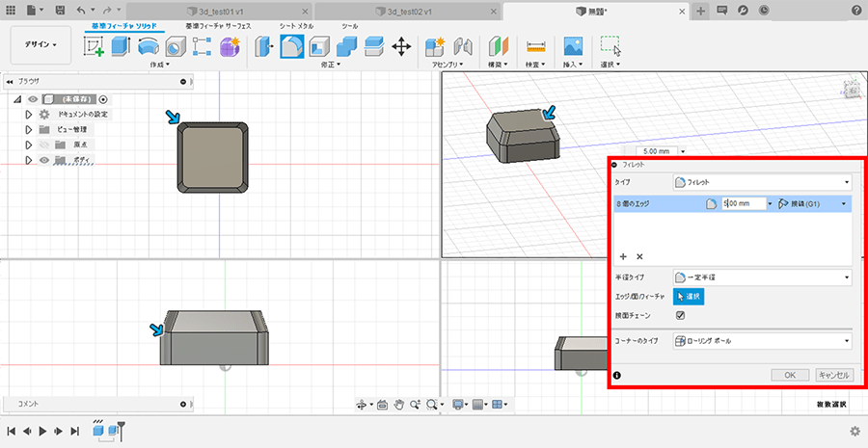The height and width of the screenshot is (448, 868).
Task: Click the Measure ruler icon
Action: (536, 46)
